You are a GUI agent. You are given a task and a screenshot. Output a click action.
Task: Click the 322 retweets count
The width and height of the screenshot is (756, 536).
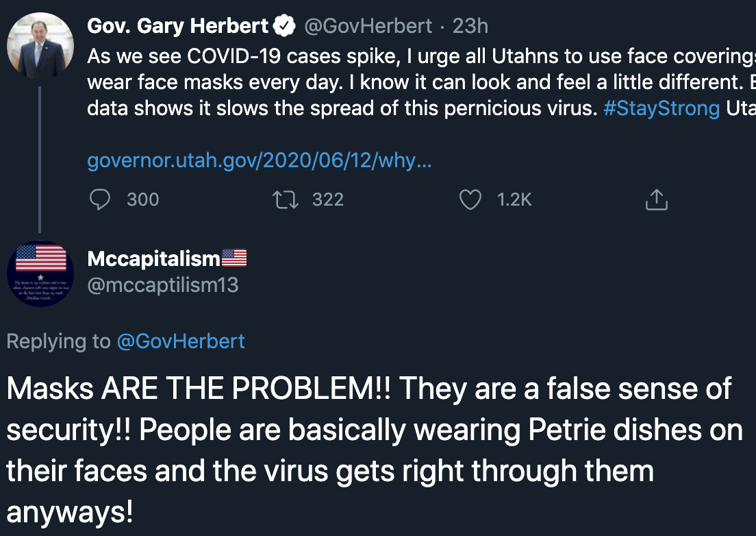click(x=327, y=199)
